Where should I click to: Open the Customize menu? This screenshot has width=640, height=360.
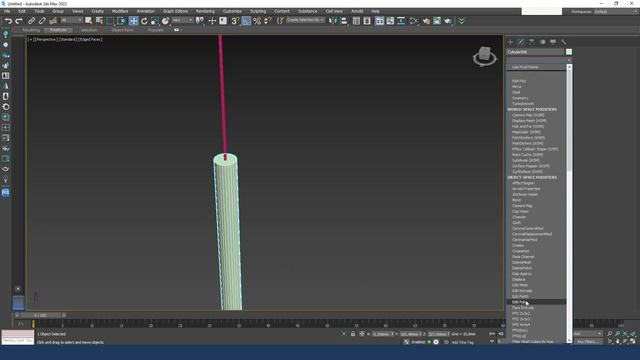coord(232,11)
